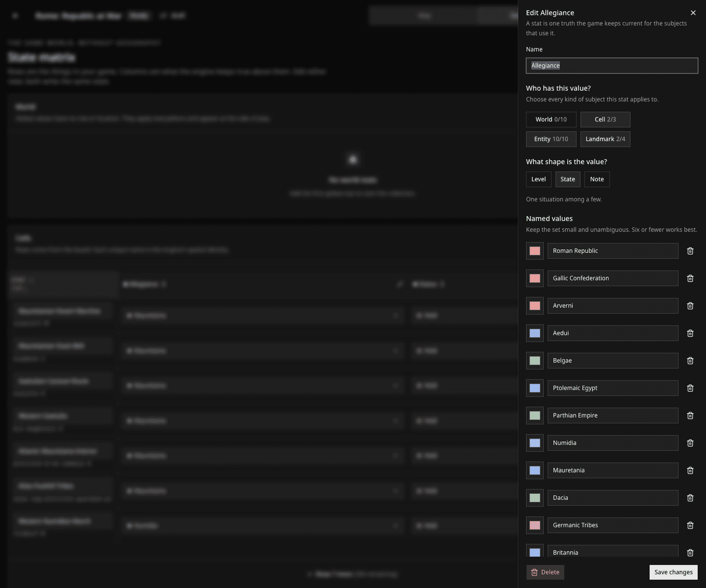
Task: Remove the Germanic Tribes value
Action: pos(690,525)
